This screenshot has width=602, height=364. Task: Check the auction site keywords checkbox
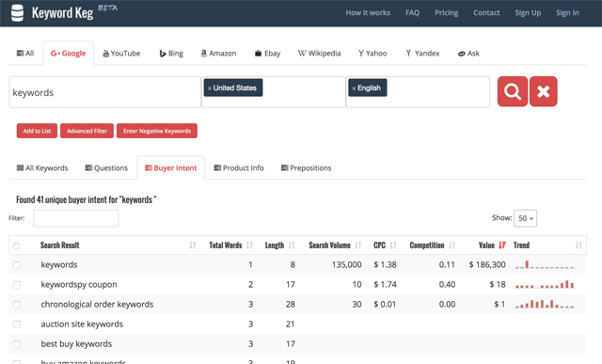(x=17, y=324)
